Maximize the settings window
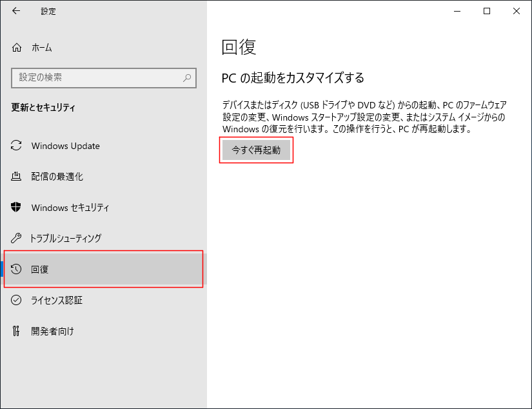This screenshot has height=409, width=532. tap(487, 11)
